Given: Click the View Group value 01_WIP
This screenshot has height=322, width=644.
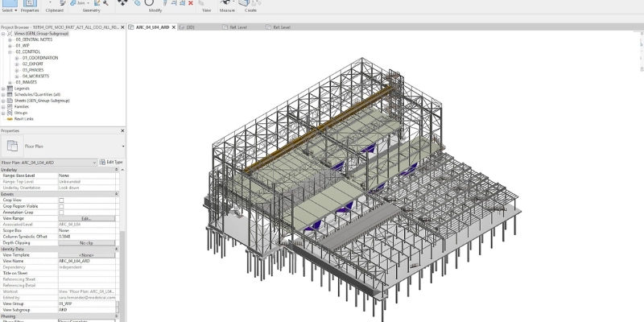Looking at the screenshot, I should tap(87, 304).
